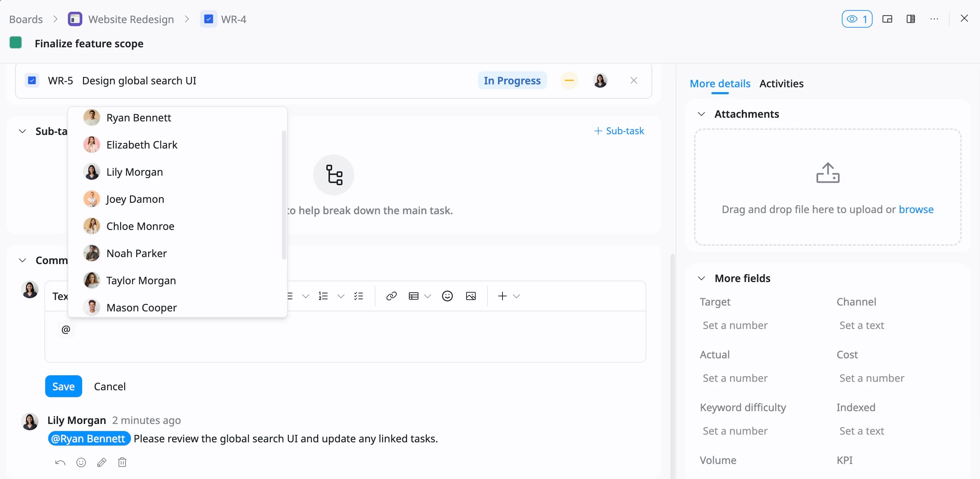Toggle the watchers eye button

857,19
